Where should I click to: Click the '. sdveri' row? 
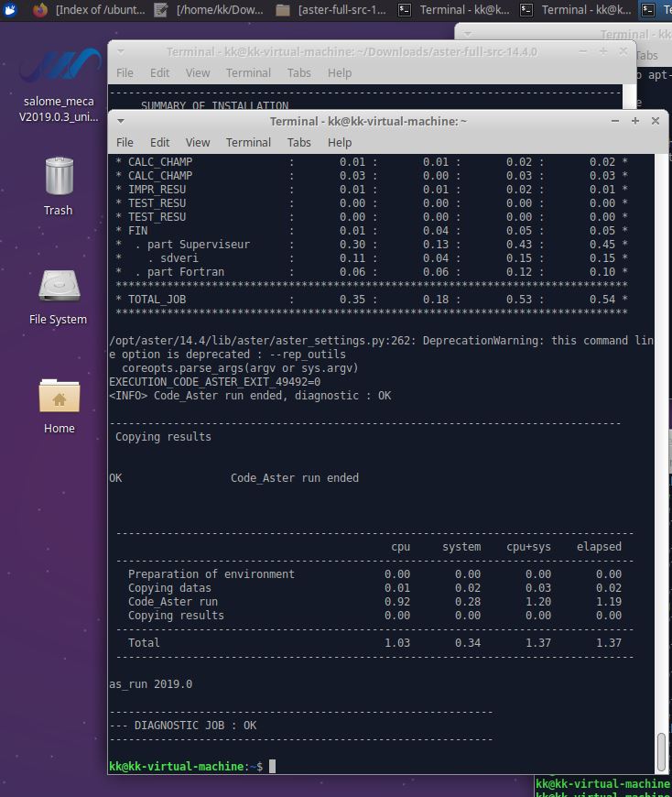pos(372,258)
